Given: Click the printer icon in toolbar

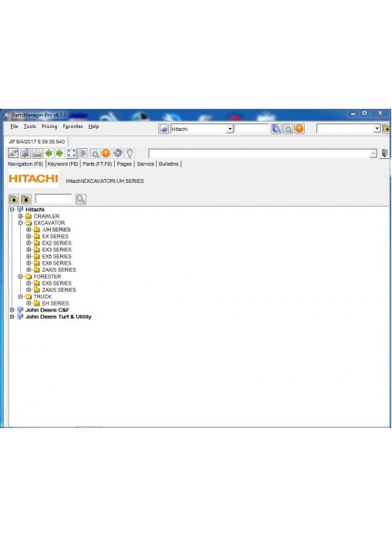Looking at the screenshot, I should tap(37, 154).
